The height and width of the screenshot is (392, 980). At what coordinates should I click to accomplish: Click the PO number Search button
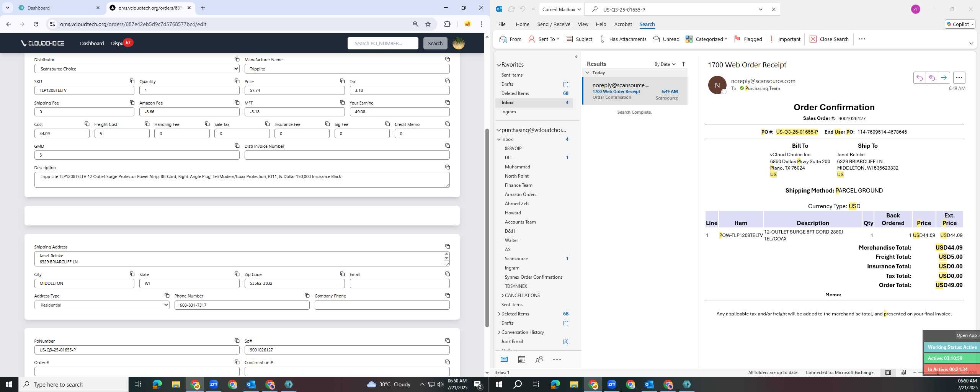click(x=435, y=43)
